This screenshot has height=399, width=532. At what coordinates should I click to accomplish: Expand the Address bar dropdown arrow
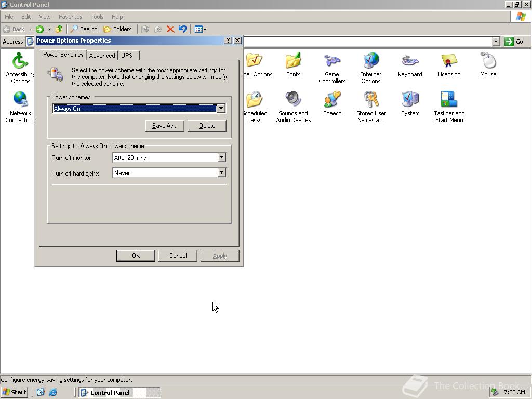pos(496,42)
